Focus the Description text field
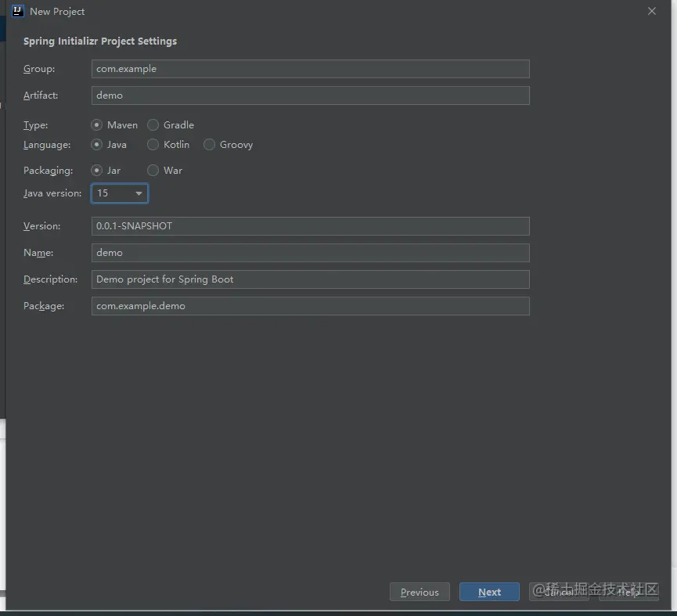The height and width of the screenshot is (616, 677). click(x=311, y=279)
